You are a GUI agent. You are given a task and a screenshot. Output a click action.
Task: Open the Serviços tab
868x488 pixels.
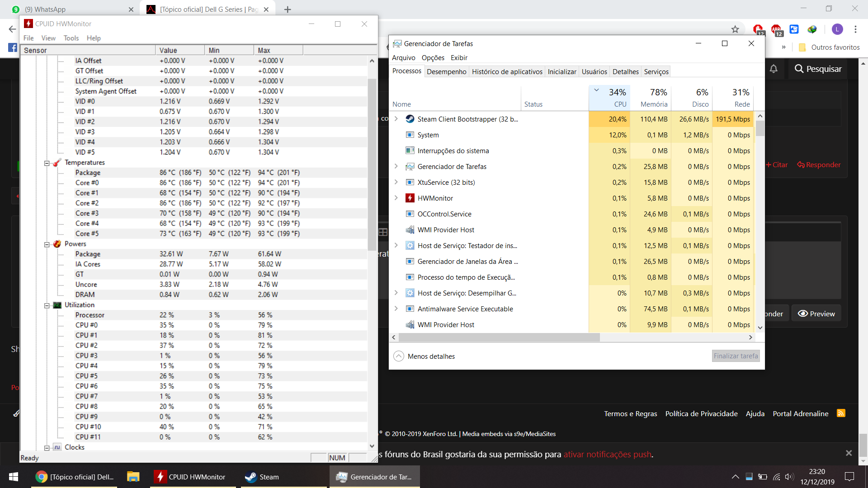click(656, 71)
